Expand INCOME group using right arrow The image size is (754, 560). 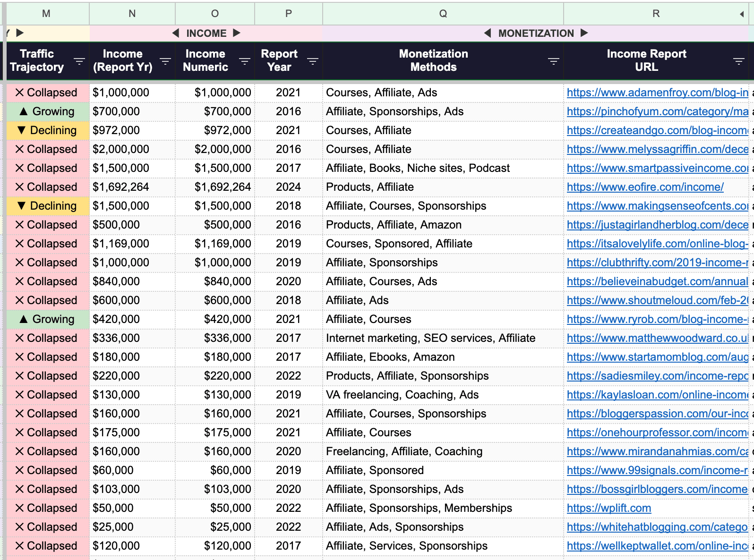[237, 33]
